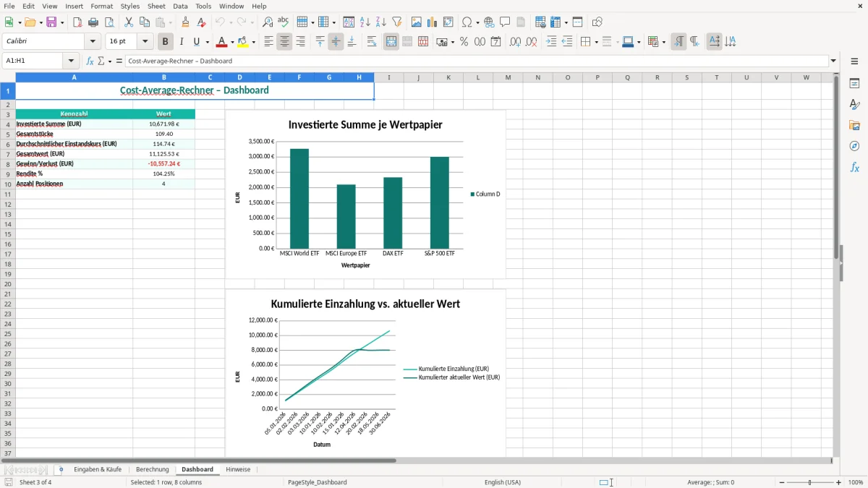Viewport: 868px width, 488px height.
Task: Click the Add new sheet button
Action: (x=61, y=470)
